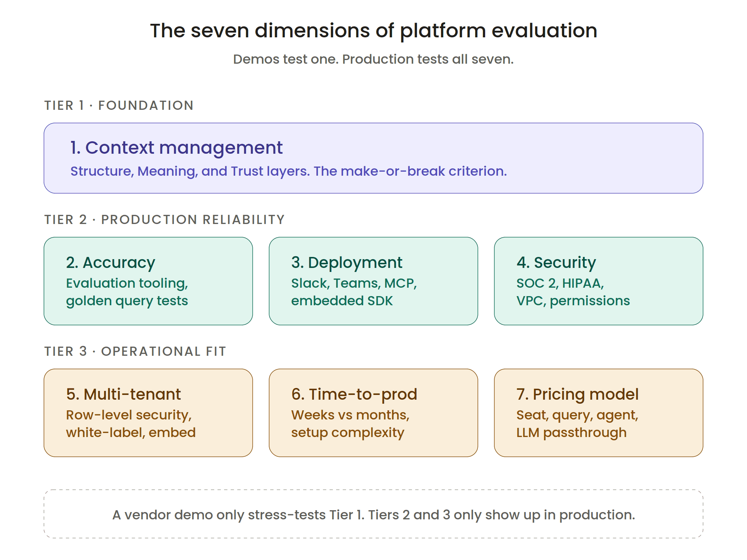Click 'Row-level security, white-label, embed' text

(x=131, y=424)
